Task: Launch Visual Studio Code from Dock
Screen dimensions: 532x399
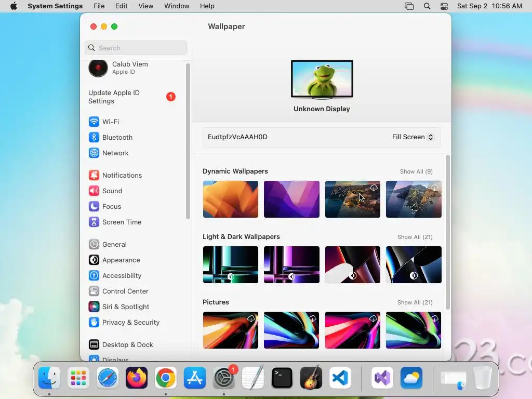Action: [340, 377]
